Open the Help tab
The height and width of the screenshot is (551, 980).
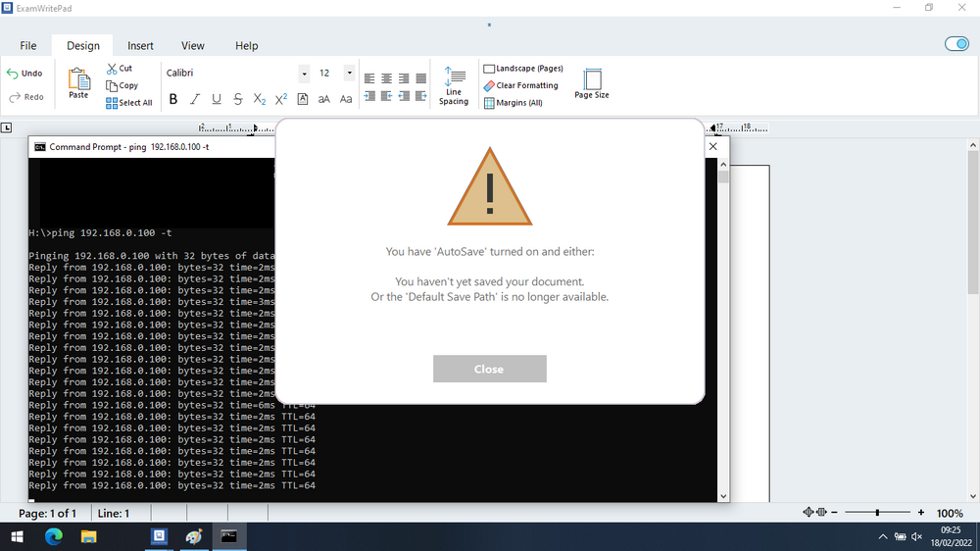tap(246, 46)
